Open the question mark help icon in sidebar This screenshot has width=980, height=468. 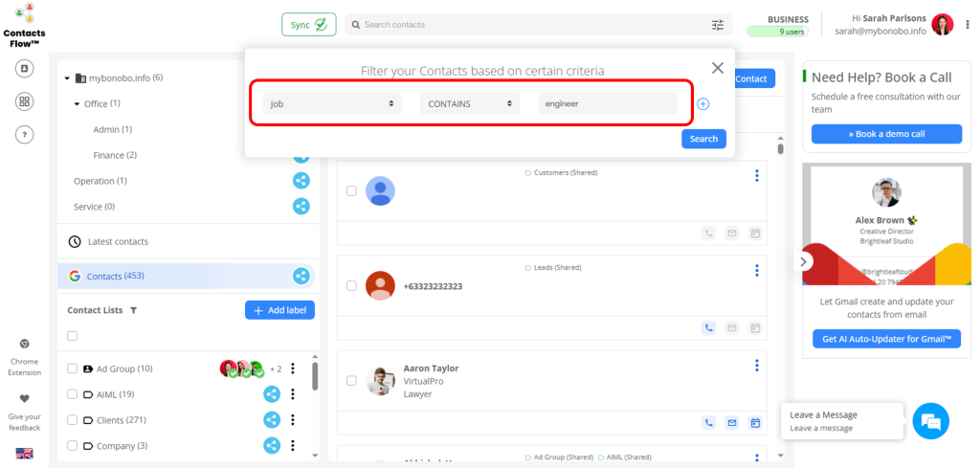25,135
